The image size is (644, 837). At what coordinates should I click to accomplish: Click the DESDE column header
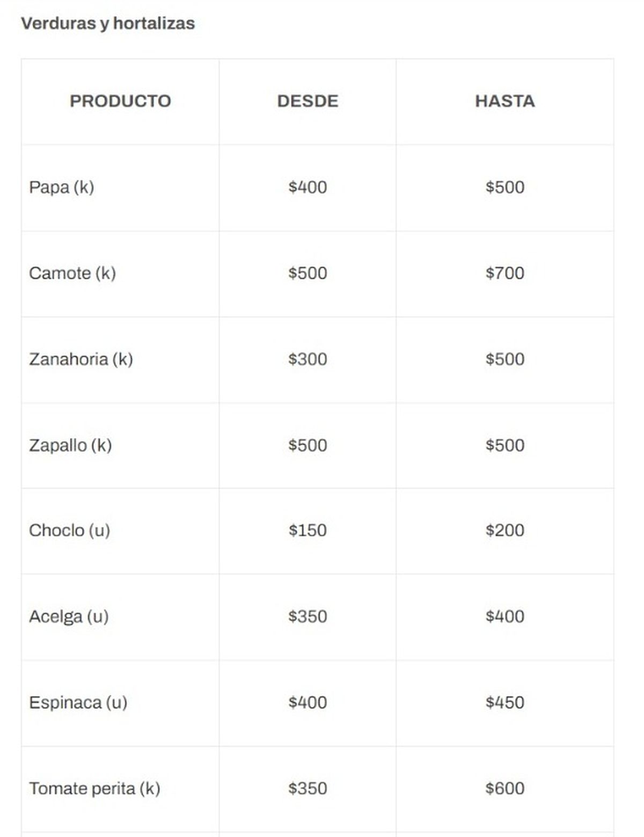click(308, 101)
